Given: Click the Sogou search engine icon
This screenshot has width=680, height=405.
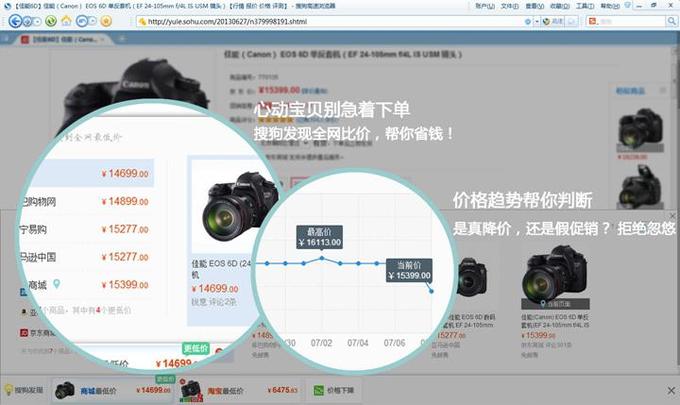Looking at the screenshot, I should click(x=593, y=21).
